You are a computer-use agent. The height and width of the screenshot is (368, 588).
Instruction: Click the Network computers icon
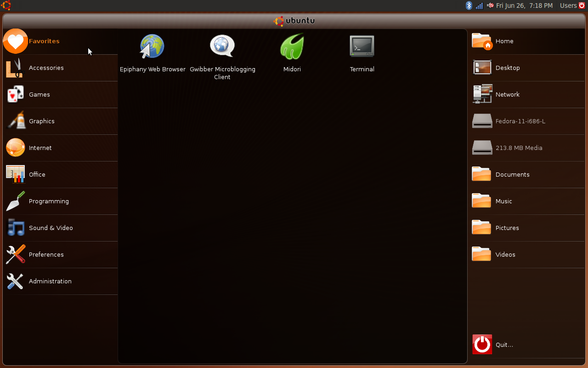482,94
